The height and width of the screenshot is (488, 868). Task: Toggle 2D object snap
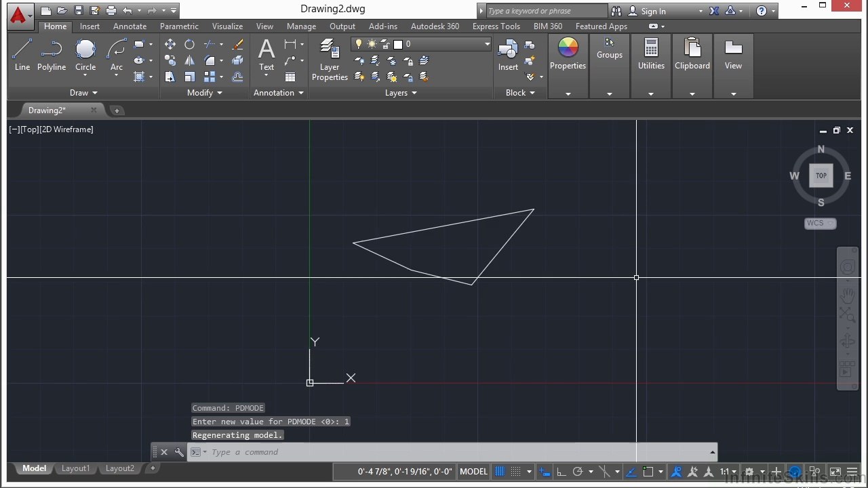click(648, 472)
